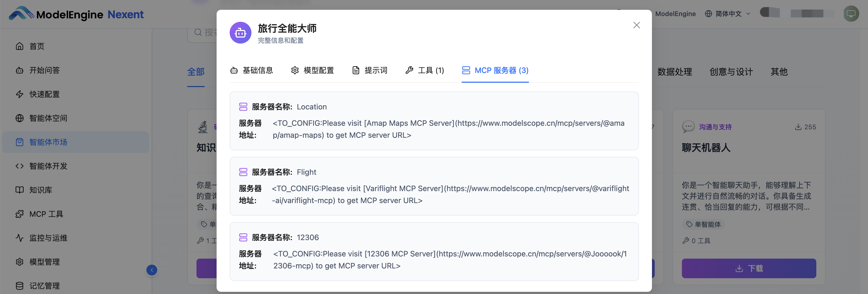The image size is (868, 294).
Task: Go to 开始问答 in the sidebar
Action: [44, 70]
